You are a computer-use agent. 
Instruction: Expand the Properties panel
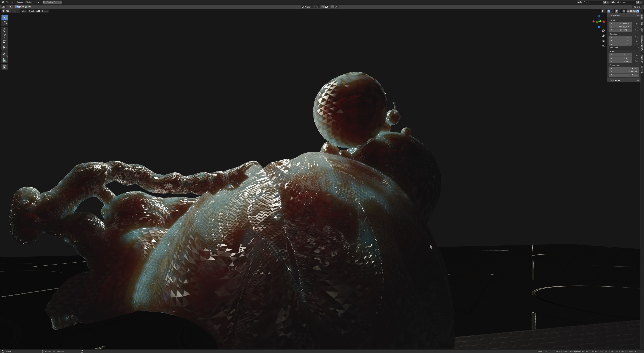pos(609,80)
